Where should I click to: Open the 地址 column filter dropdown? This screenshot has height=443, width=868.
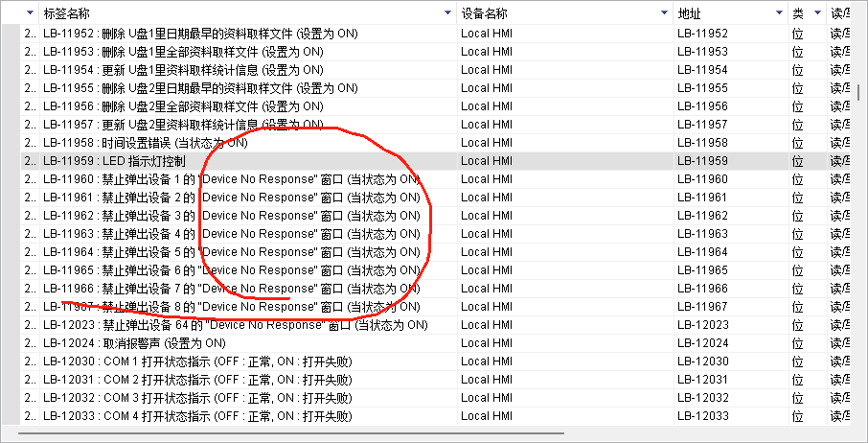(779, 13)
